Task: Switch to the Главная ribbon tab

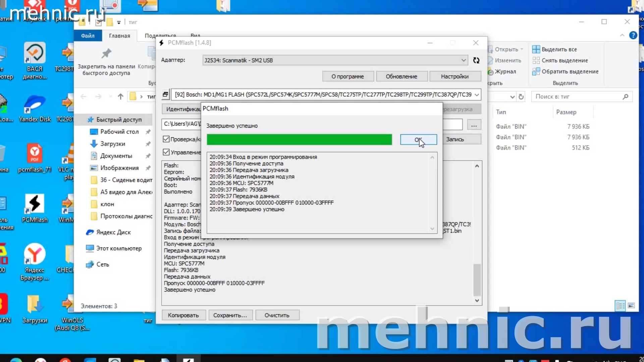Action: (x=119, y=36)
